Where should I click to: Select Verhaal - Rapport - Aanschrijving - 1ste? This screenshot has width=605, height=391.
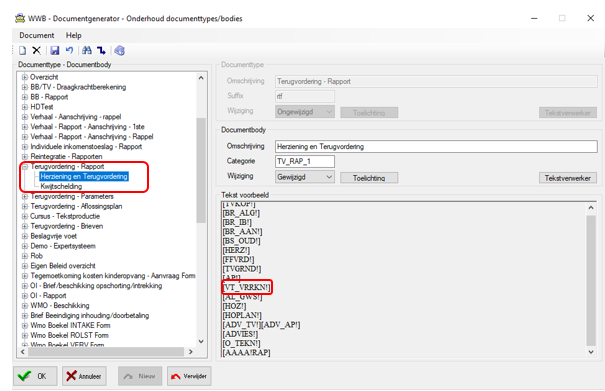(x=87, y=127)
